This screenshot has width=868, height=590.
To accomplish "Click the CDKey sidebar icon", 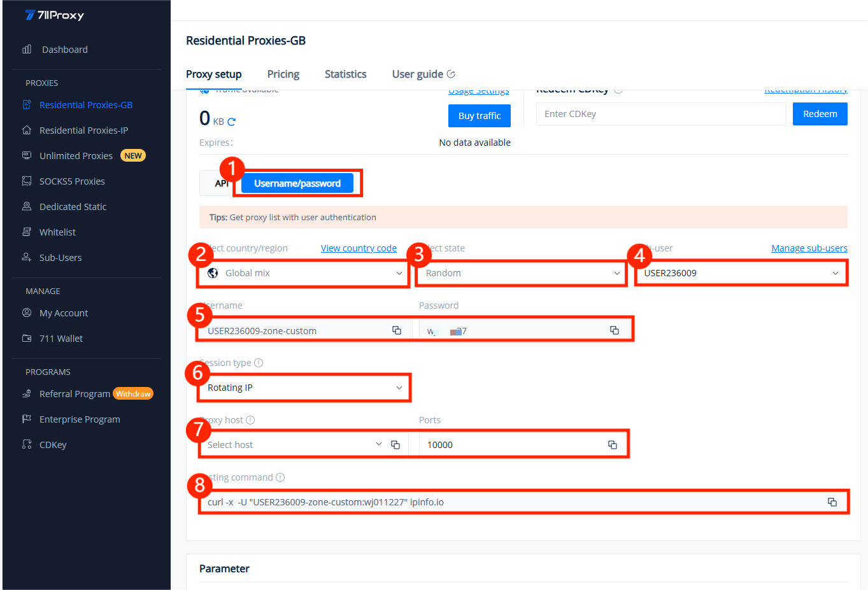I will click(27, 444).
